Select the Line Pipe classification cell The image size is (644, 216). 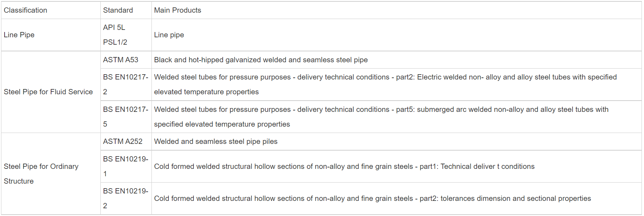[x=19, y=35]
